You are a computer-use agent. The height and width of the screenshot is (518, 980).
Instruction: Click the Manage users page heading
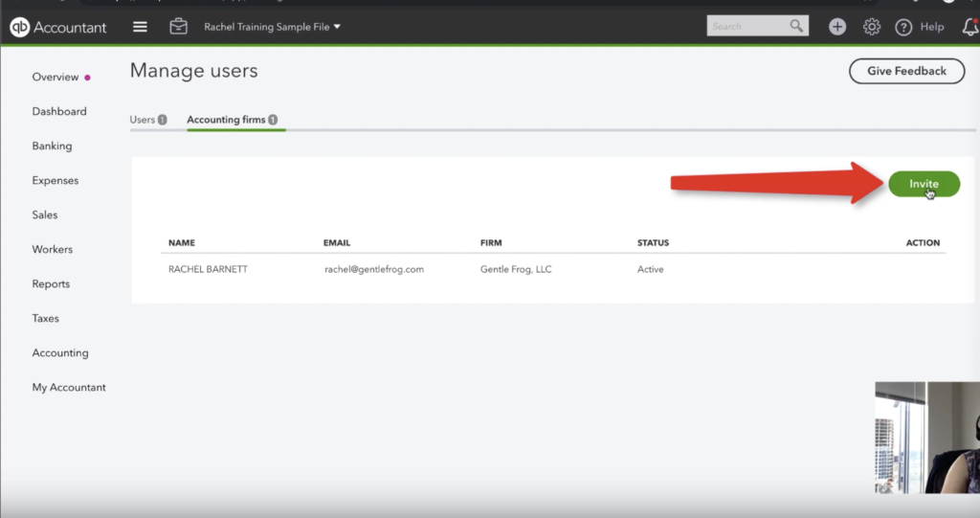tap(193, 71)
